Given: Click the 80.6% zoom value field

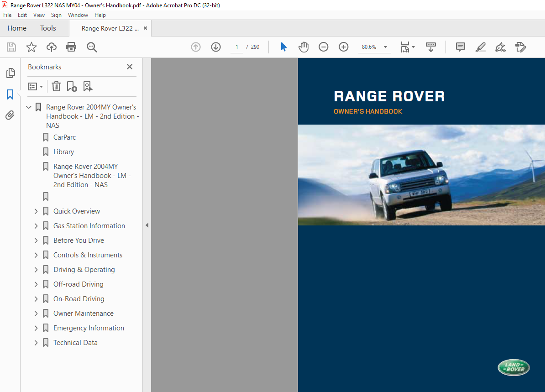Looking at the screenshot, I should pos(369,47).
